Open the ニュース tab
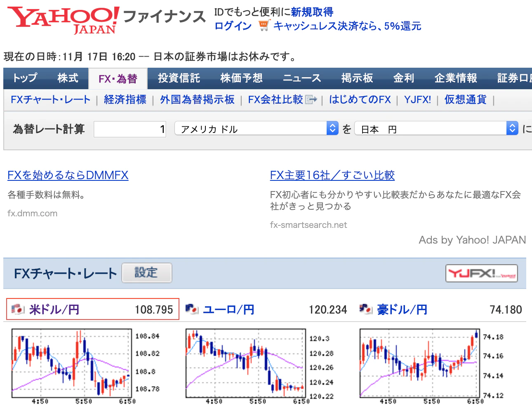The image size is (532, 412). (x=302, y=78)
